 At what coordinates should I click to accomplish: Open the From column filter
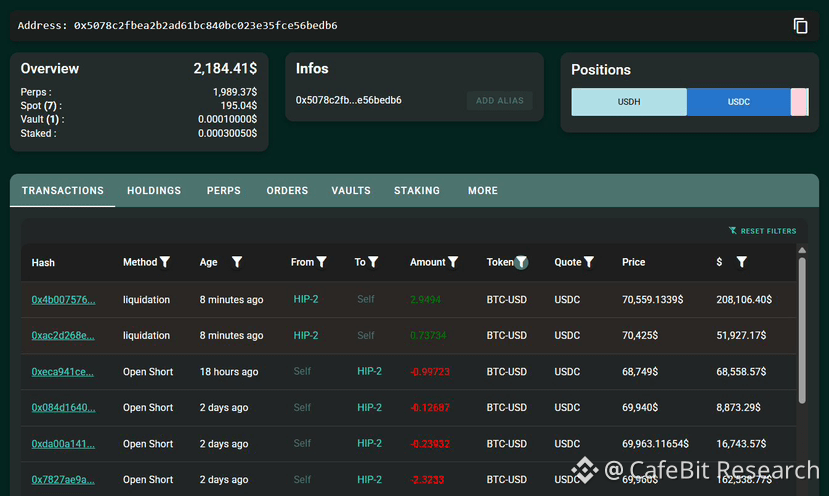[x=321, y=262]
